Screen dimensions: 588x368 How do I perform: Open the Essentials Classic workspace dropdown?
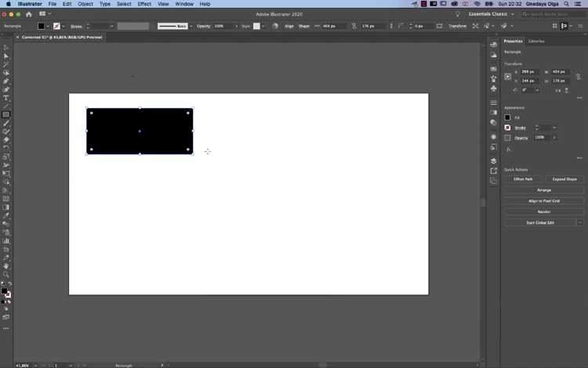tap(492, 14)
